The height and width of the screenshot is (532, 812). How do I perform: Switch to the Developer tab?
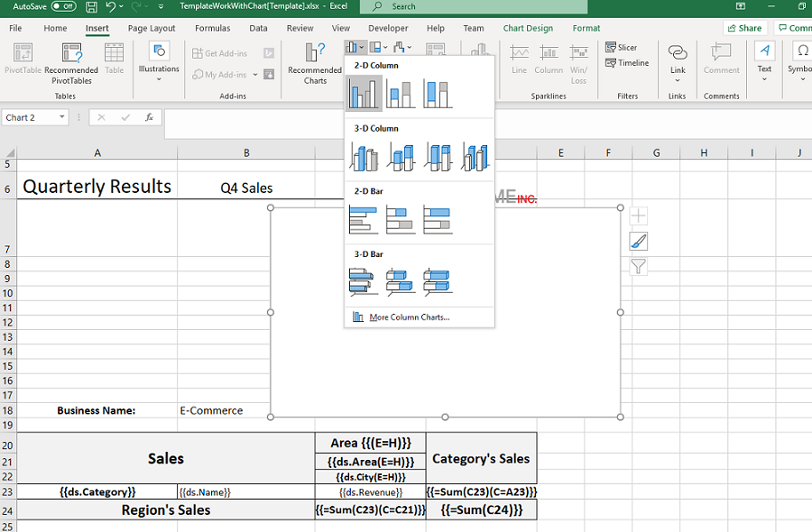coord(388,29)
